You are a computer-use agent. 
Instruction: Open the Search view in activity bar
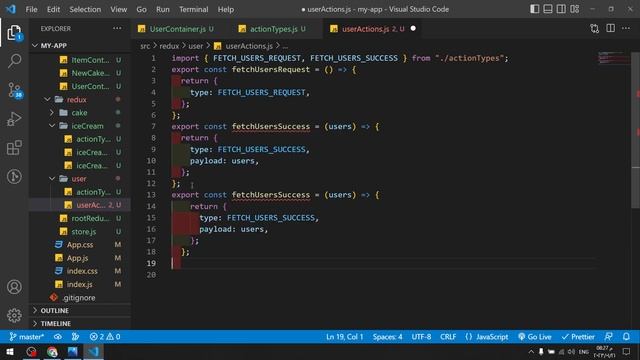pos(14,61)
